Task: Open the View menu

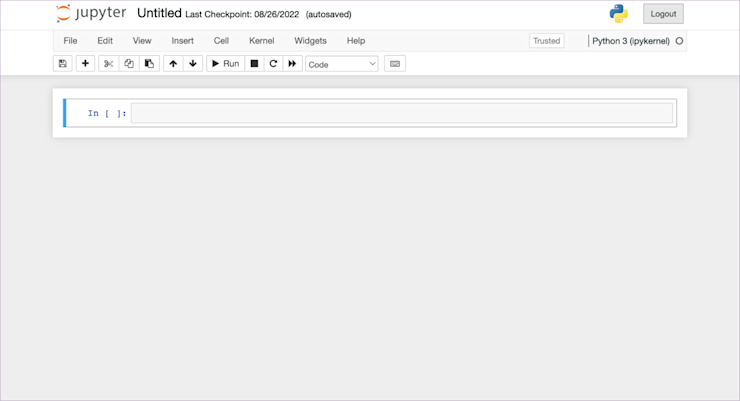Action: [142, 41]
